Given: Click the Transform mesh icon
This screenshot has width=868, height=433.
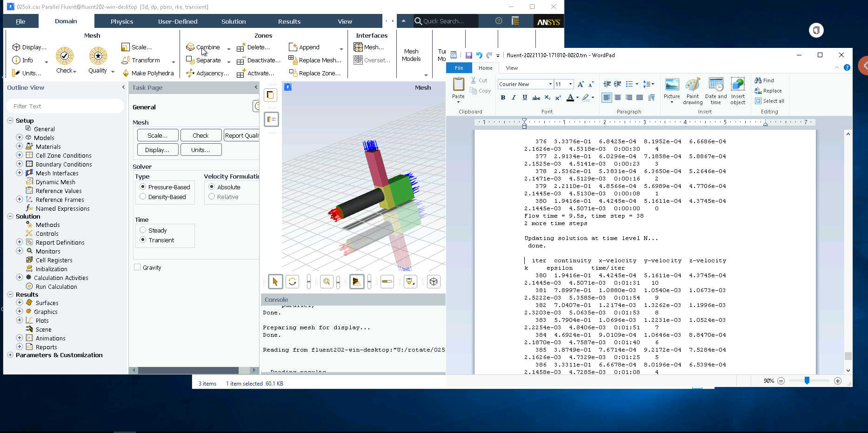Looking at the screenshot, I should [126, 60].
